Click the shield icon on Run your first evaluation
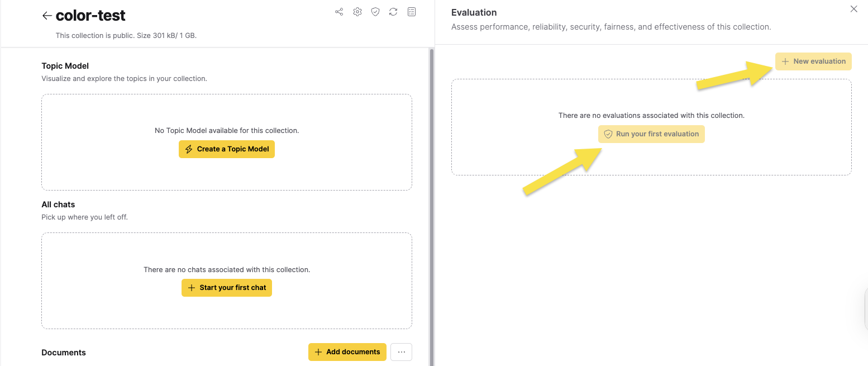The image size is (868, 366). point(608,134)
